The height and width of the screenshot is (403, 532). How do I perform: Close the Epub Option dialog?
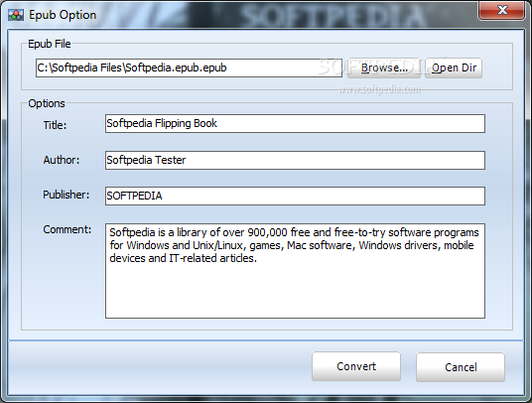[x=502, y=10]
